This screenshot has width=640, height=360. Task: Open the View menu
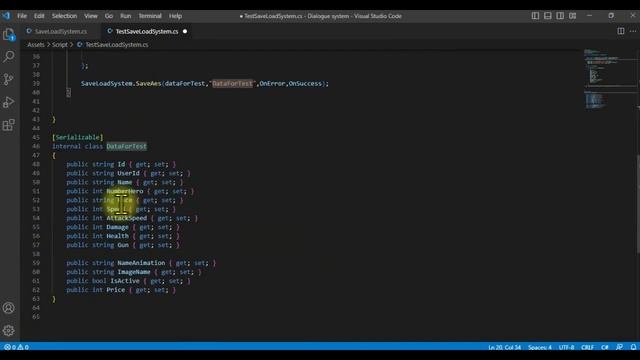(x=91, y=16)
